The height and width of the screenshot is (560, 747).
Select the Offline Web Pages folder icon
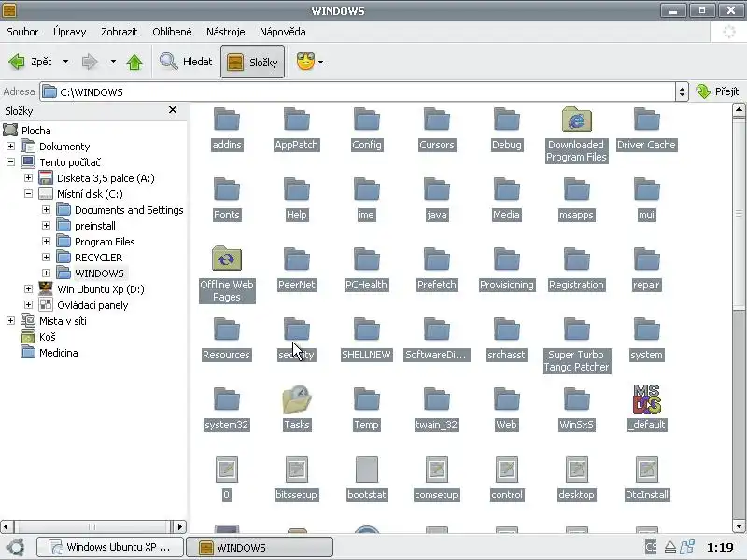click(226, 259)
